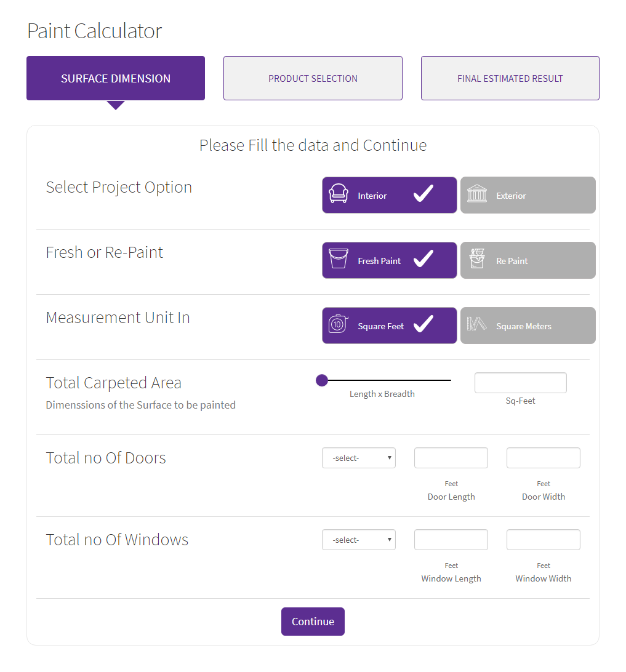Click the brush and can Re Paint icon
The image size is (626, 672).
(477, 259)
